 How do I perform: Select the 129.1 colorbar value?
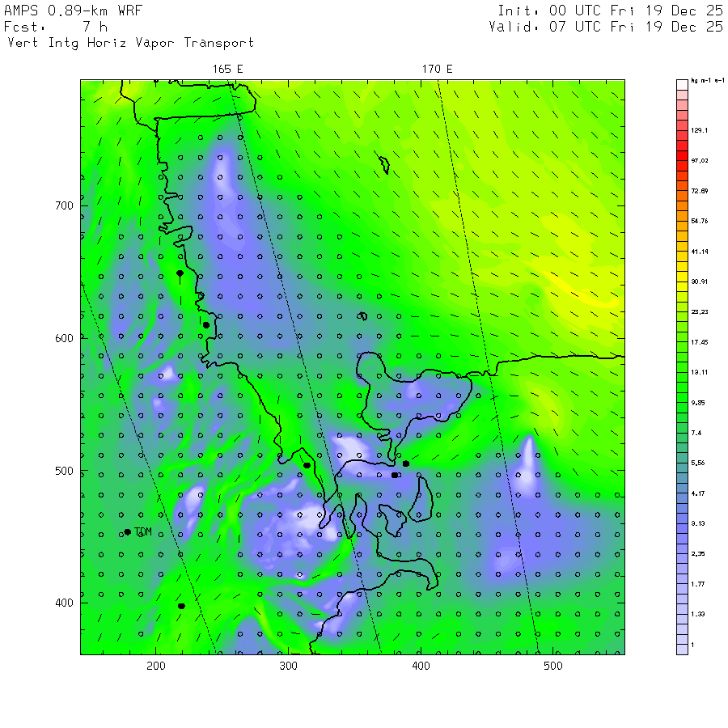699,130
